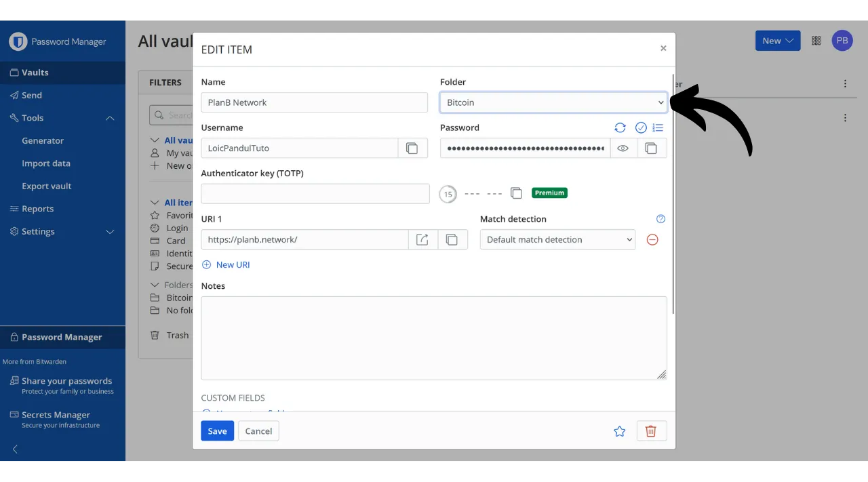Check if password has been exposed
This screenshot has height=482, width=868.
(x=641, y=127)
